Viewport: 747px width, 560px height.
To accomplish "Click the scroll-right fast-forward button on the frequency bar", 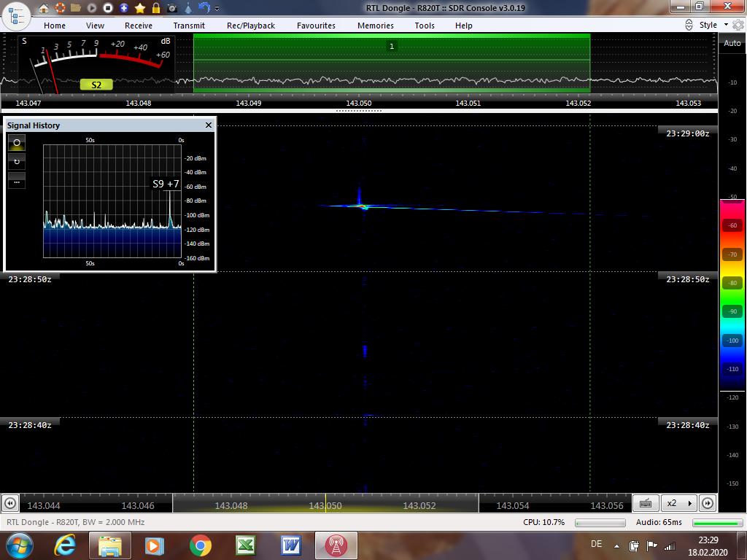I will (x=708, y=503).
